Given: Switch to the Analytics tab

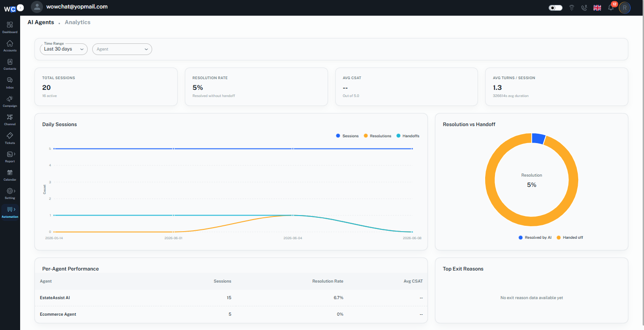Looking at the screenshot, I should 77,22.
